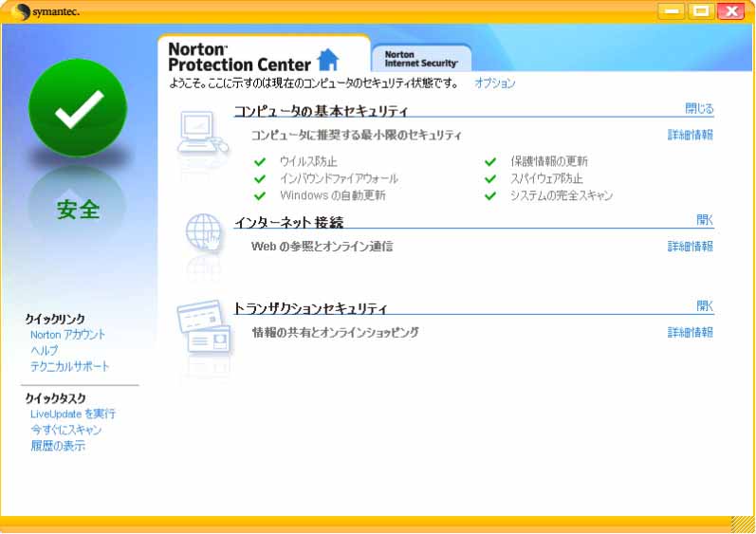The image size is (756, 534).
Task: Open テクニカルサポート quick link
Action: click(x=70, y=367)
